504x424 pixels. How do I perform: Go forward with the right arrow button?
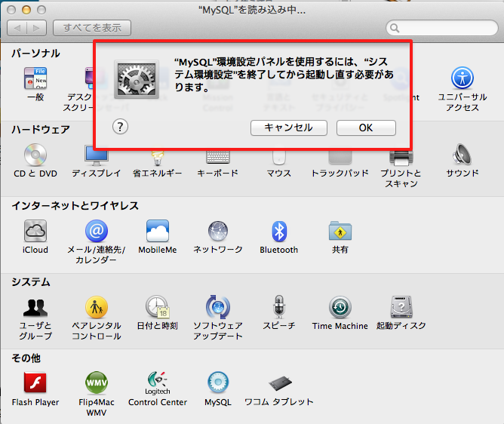(37, 28)
